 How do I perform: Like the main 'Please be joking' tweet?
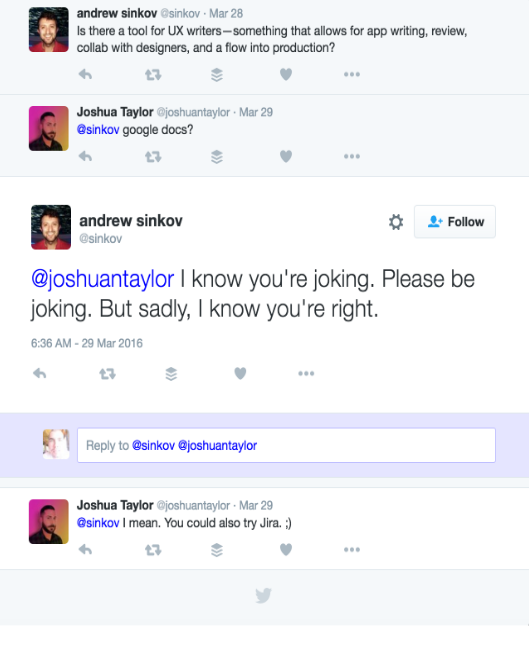point(240,373)
